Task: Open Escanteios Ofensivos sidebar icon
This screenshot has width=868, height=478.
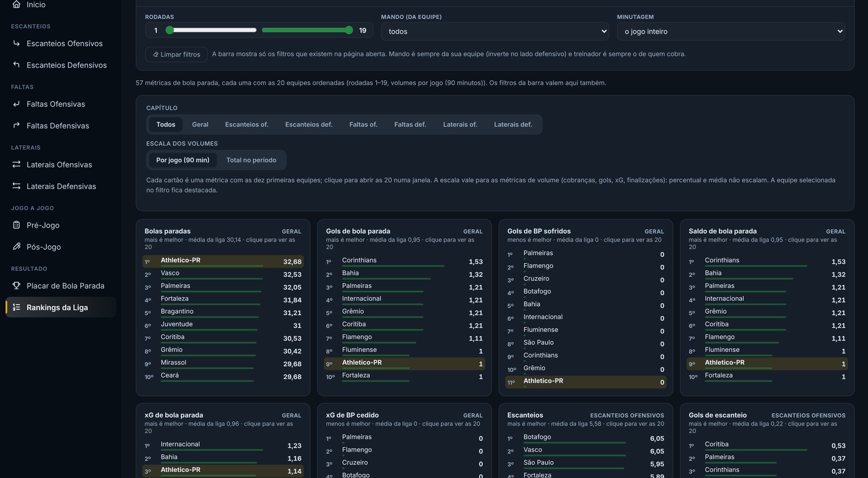Action: point(16,43)
